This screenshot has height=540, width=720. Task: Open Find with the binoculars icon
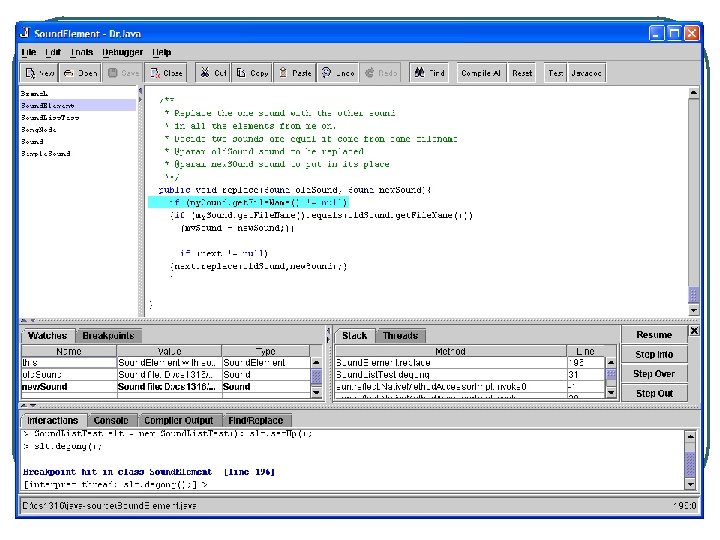(428, 73)
